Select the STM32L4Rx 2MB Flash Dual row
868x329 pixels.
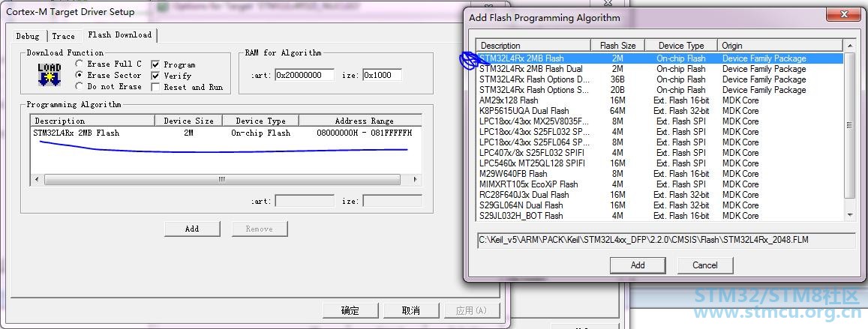click(660, 69)
